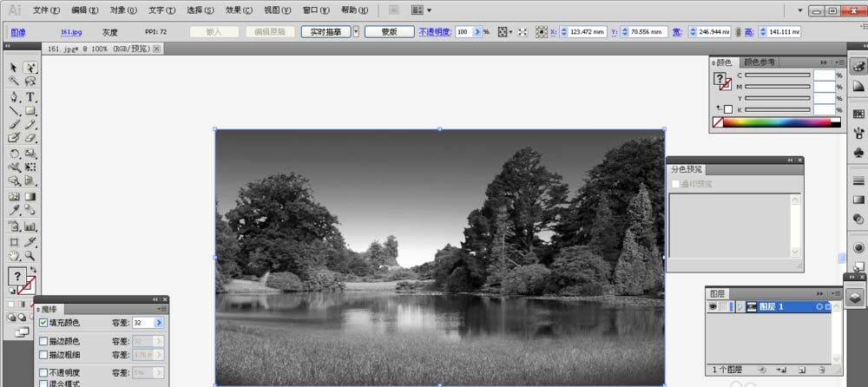Select the Pencil tool
868x387 pixels.
[x=30, y=125]
